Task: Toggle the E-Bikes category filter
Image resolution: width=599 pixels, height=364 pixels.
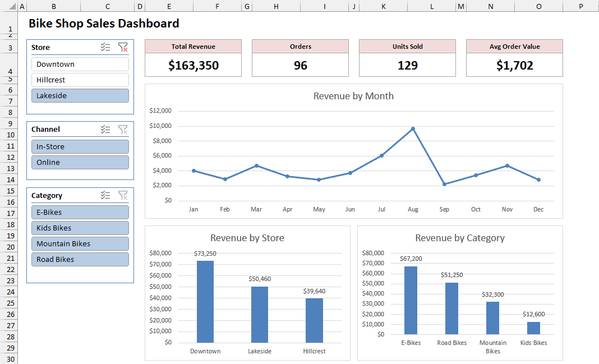Action: point(80,213)
